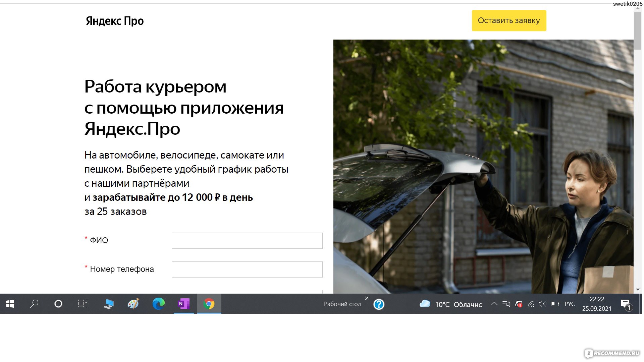This screenshot has height=362, width=644.
Task: Open the computer app on taskbar
Action: (x=108, y=304)
